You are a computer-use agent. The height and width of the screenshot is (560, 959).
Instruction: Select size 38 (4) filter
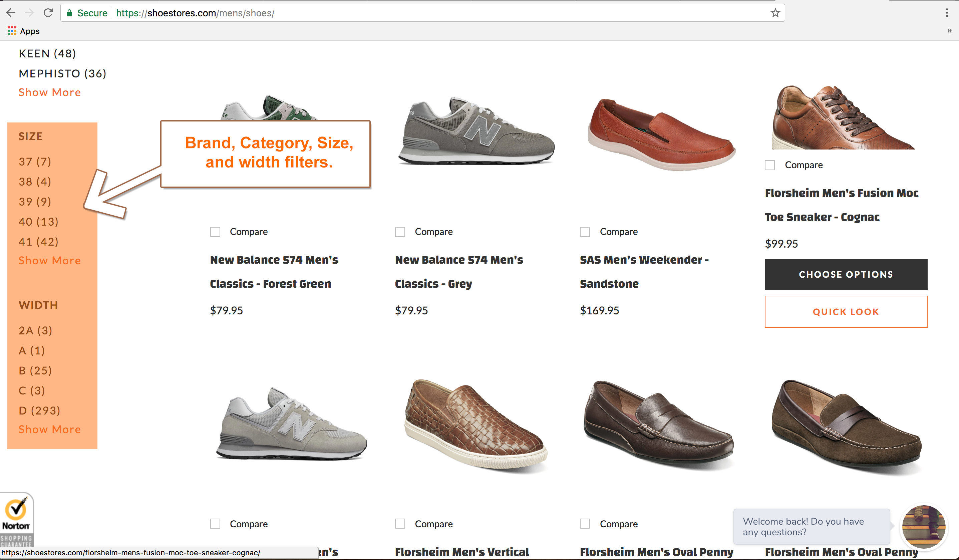click(35, 182)
